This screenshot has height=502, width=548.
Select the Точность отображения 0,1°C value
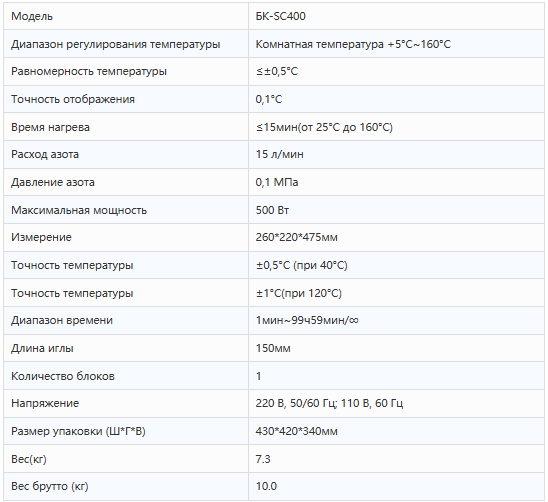point(268,99)
